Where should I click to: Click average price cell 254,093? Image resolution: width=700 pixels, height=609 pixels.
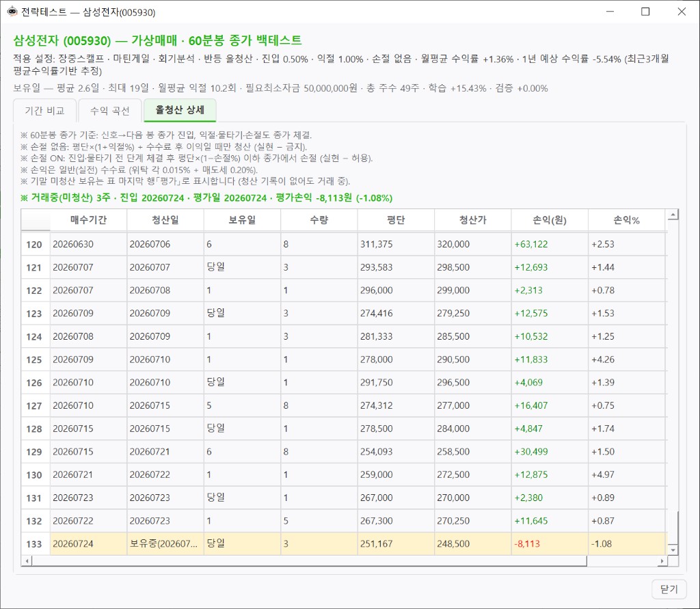pos(396,451)
